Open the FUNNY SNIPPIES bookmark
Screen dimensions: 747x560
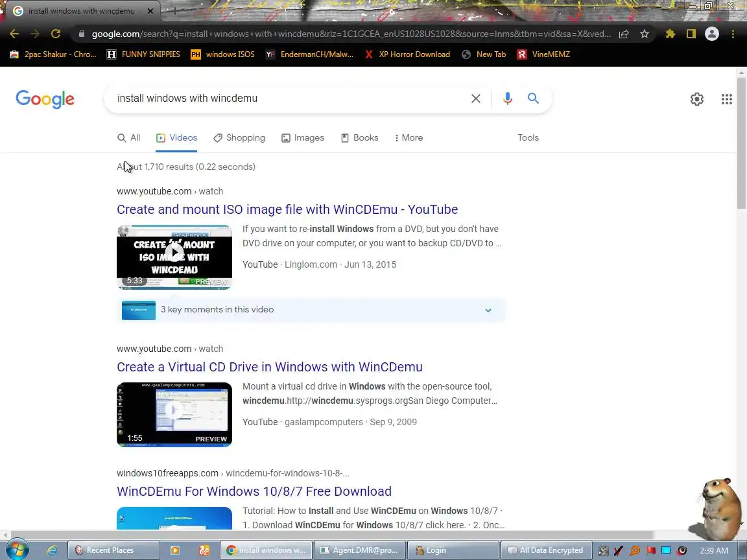pyautogui.click(x=143, y=54)
